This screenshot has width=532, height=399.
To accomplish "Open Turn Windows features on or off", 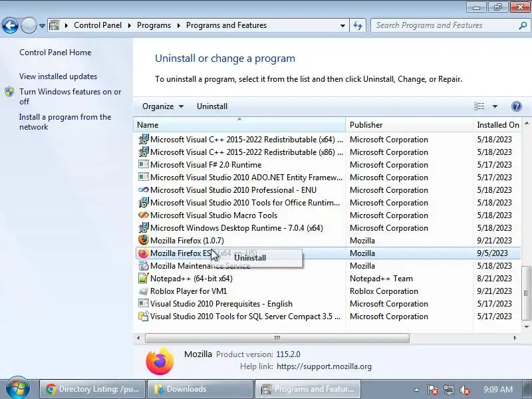I will 70,96.
